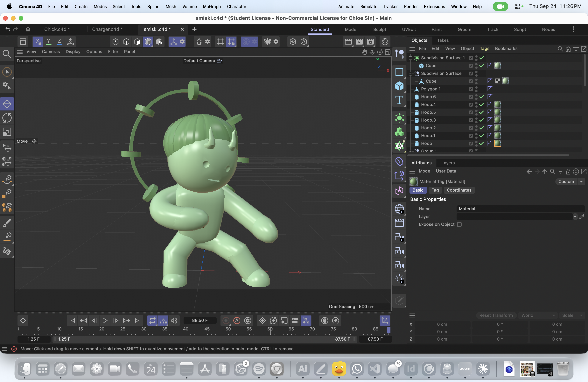Toggle Hoop.6 enabled checkmark
Screen dimensions: 588x382
click(481, 97)
